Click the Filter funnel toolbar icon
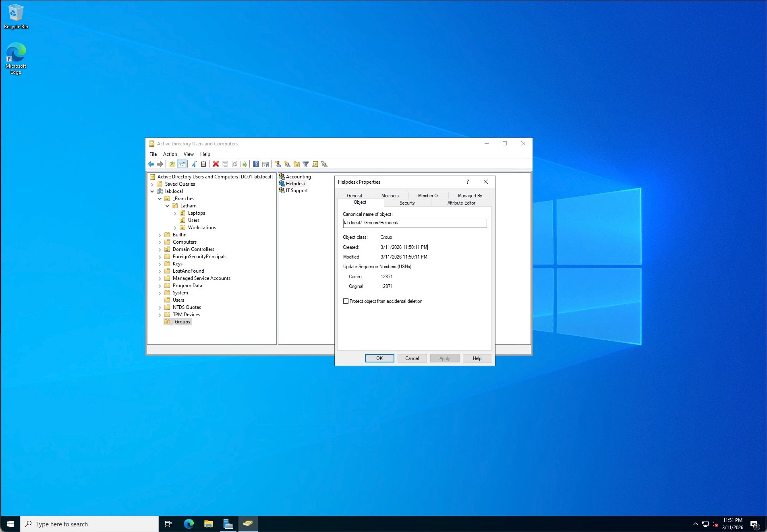Viewport: 767px width, 532px height. (306, 164)
